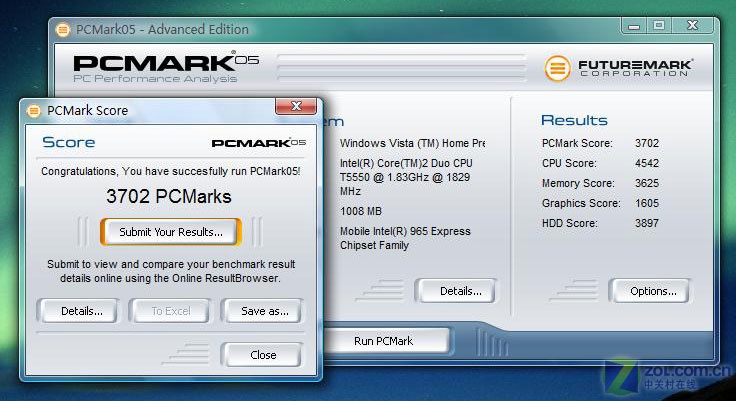
Task: Click the PCMARK05 logo in Score dialog
Action: coord(259,143)
